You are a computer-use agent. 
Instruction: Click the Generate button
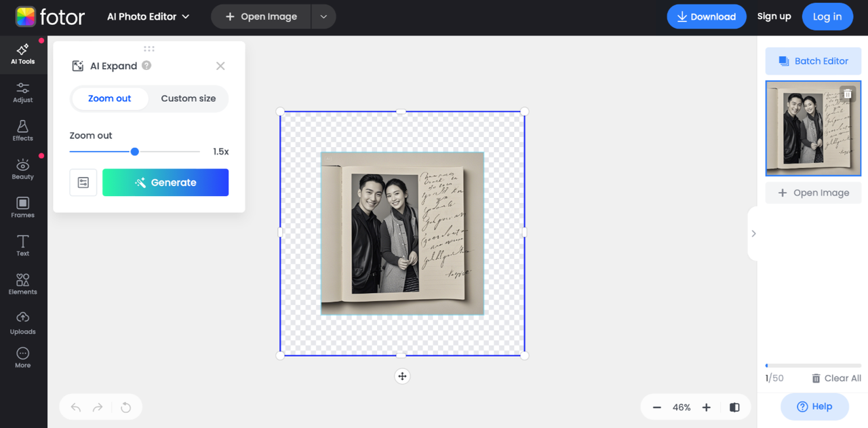pos(165,182)
